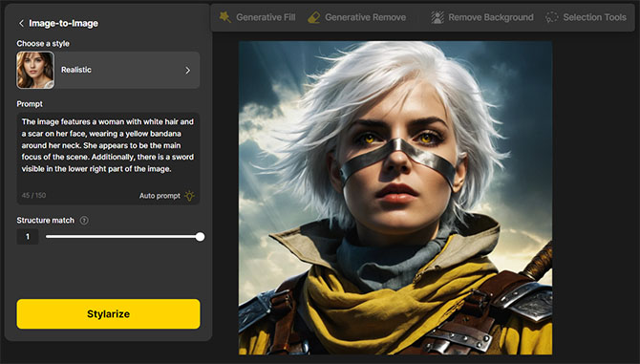Click the Remove Background person icon
Viewport: 640px width, 364px height.
[437, 17]
